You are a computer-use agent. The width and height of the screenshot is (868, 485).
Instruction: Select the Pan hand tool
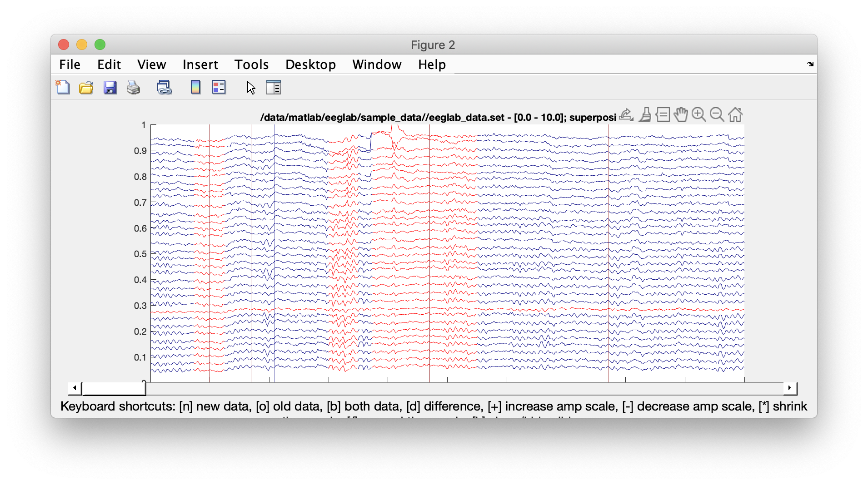click(x=681, y=115)
